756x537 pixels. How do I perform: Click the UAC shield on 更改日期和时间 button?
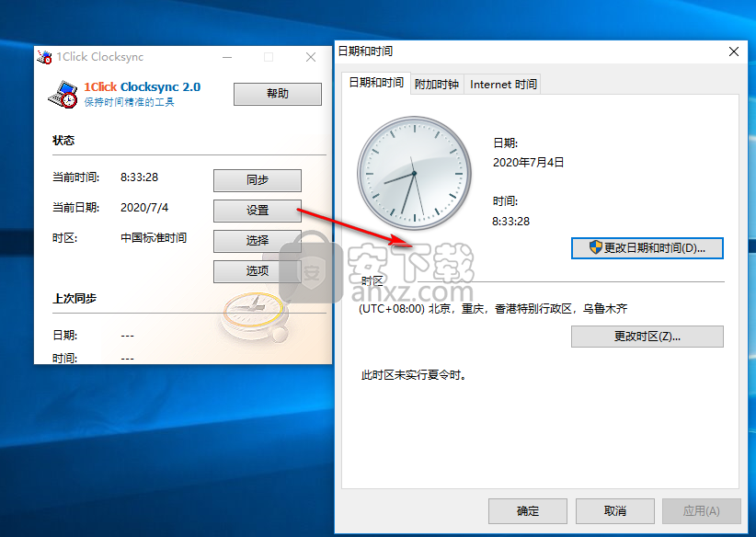click(x=595, y=247)
